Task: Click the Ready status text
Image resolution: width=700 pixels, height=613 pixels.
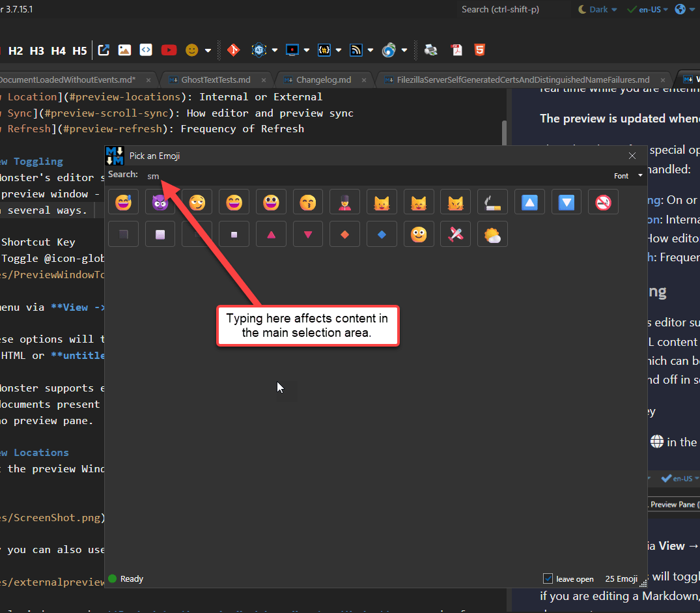Action: pos(132,578)
